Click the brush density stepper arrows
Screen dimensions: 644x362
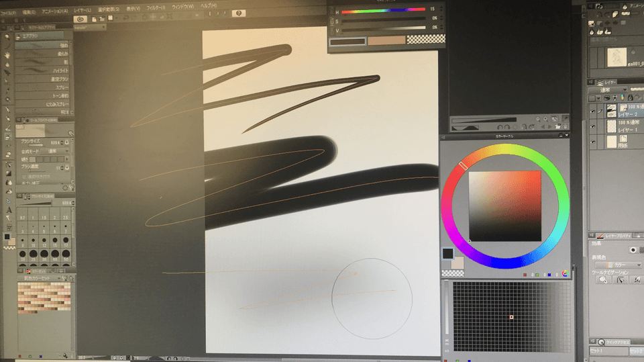62,168
